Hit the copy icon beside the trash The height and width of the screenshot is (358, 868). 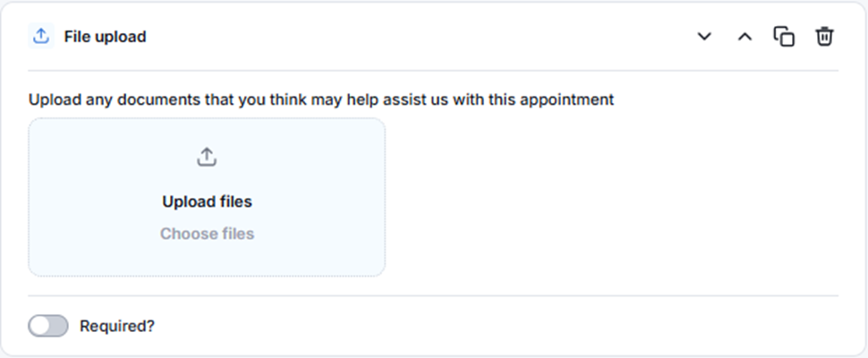pos(784,37)
